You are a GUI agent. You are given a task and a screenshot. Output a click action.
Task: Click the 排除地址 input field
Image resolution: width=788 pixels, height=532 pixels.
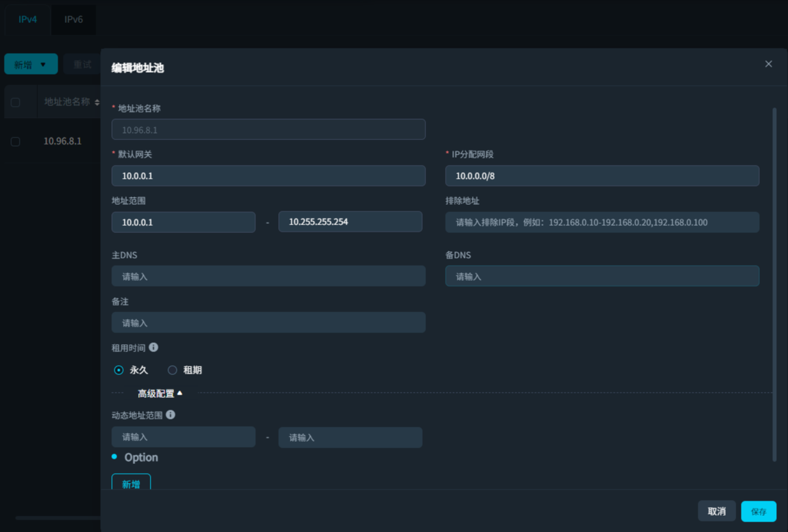(x=602, y=222)
